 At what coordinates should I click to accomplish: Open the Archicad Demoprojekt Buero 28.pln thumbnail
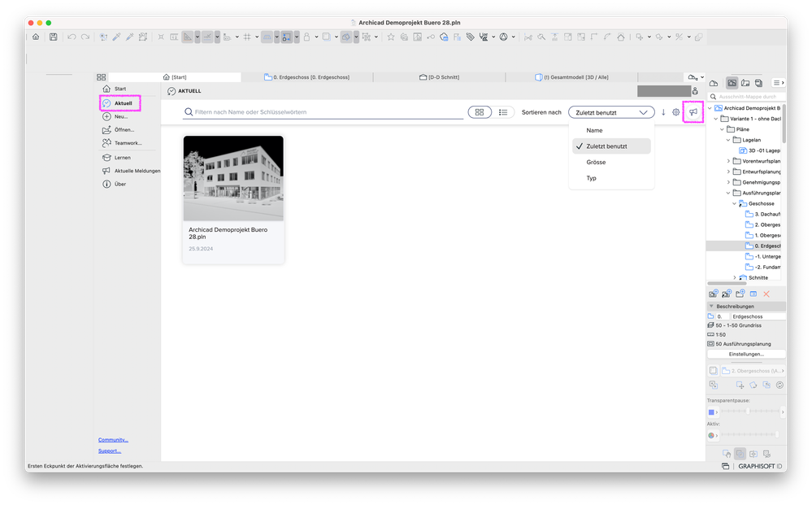coord(233,178)
